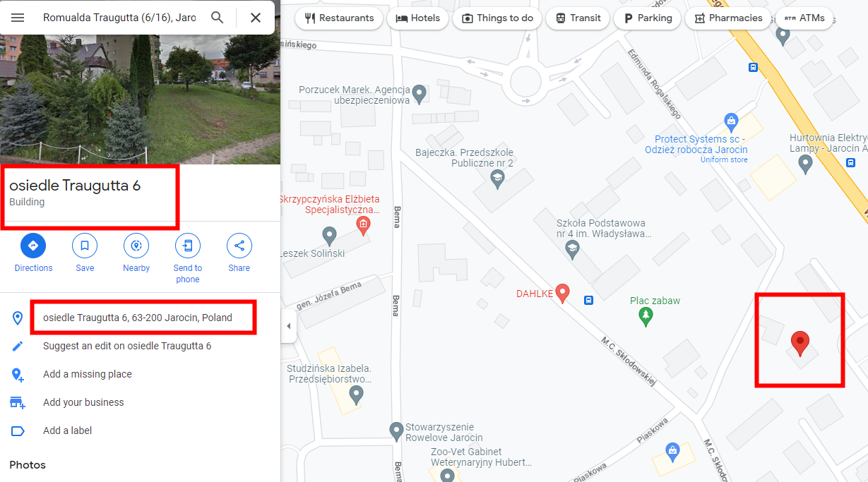
Task: Filter map by Pharmacies
Action: coord(727,18)
